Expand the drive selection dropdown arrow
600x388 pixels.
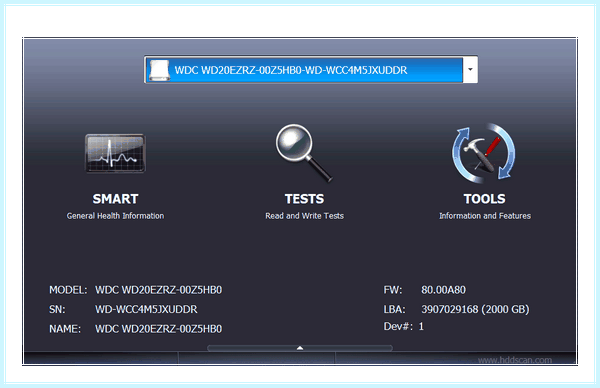click(x=470, y=70)
